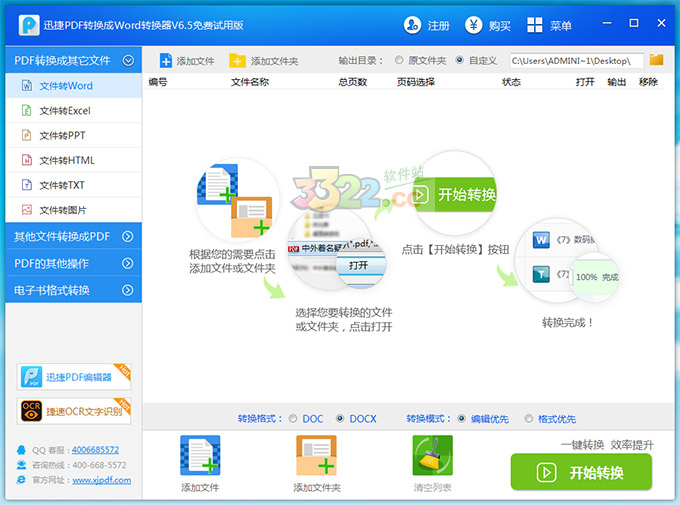Click the 菜单 text label
This screenshot has height=505, width=680.
(561, 26)
